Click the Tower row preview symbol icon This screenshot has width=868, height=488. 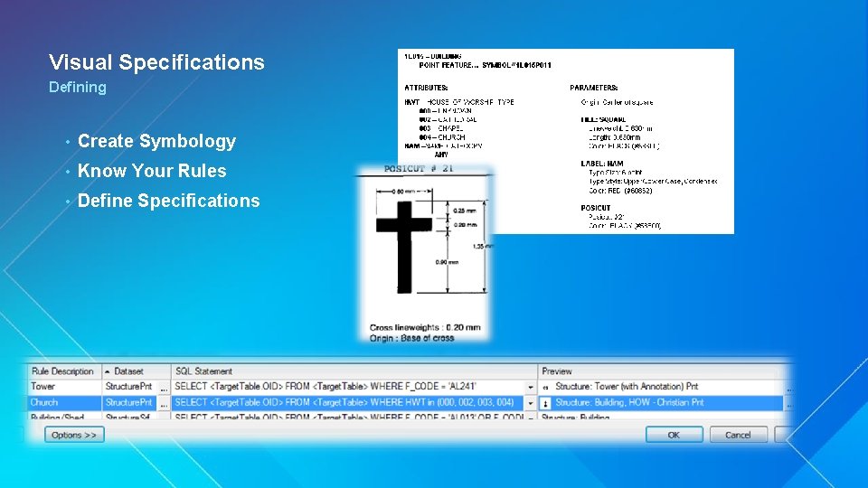tap(545, 388)
